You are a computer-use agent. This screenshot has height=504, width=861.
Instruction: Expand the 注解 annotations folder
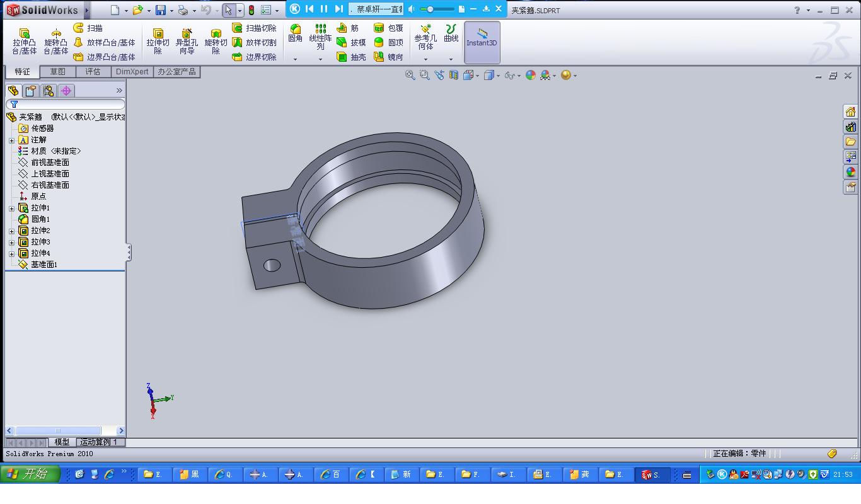pyautogui.click(x=11, y=140)
